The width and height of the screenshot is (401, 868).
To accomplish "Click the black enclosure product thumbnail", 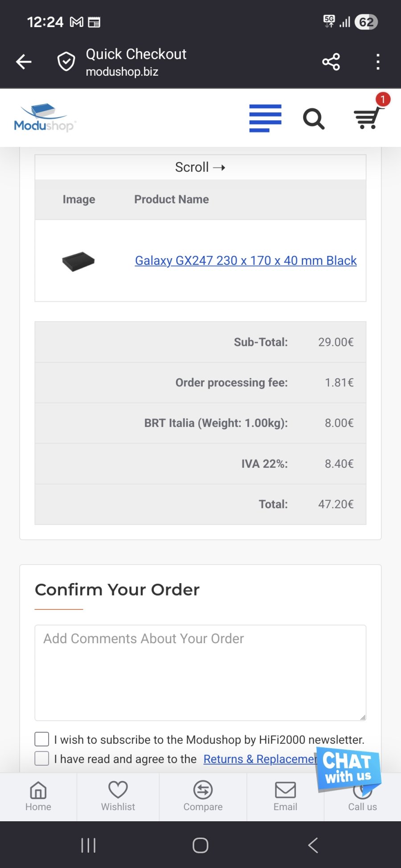I will pos(78,261).
